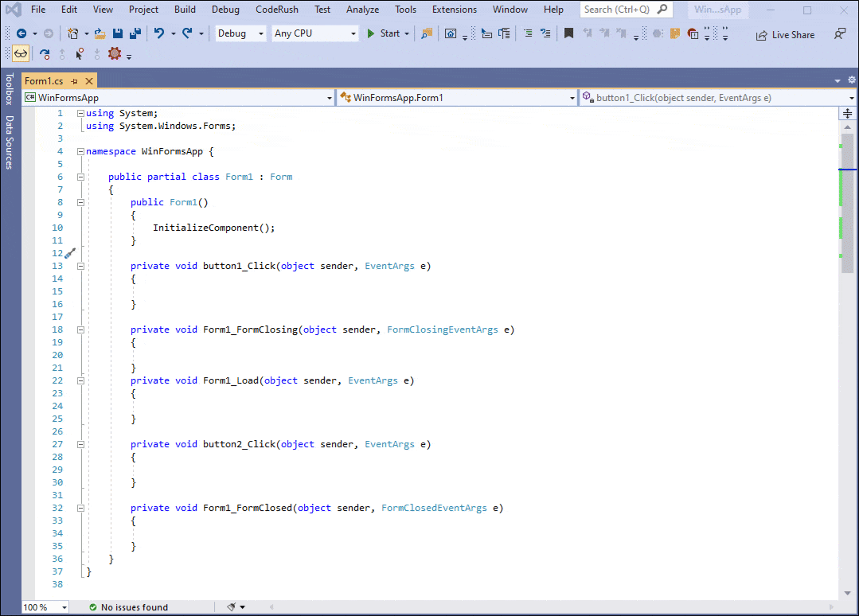Click the Find in Files magnifier icon
The width and height of the screenshot is (859, 616).
click(x=427, y=33)
